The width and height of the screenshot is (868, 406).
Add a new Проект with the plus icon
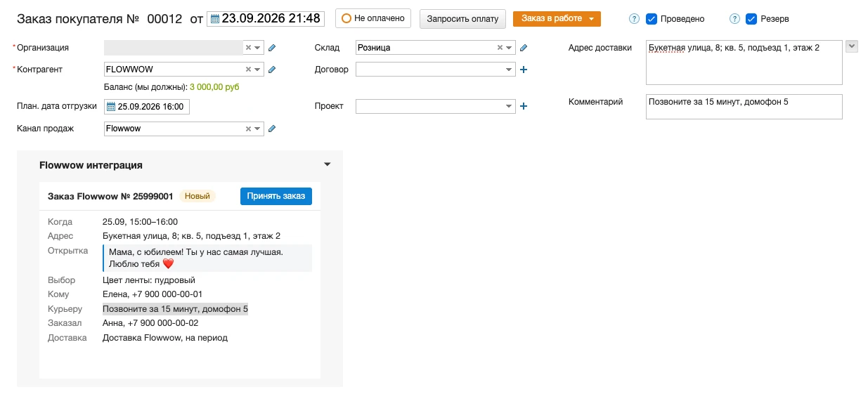tap(523, 106)
